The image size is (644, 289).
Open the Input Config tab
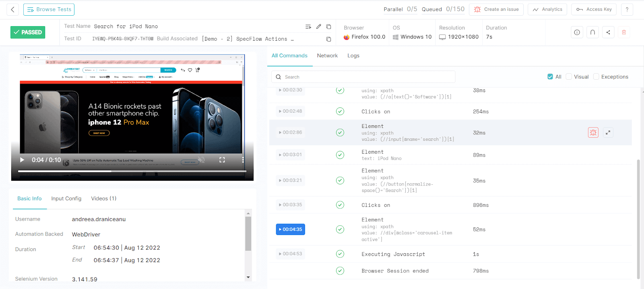[66, 199]
